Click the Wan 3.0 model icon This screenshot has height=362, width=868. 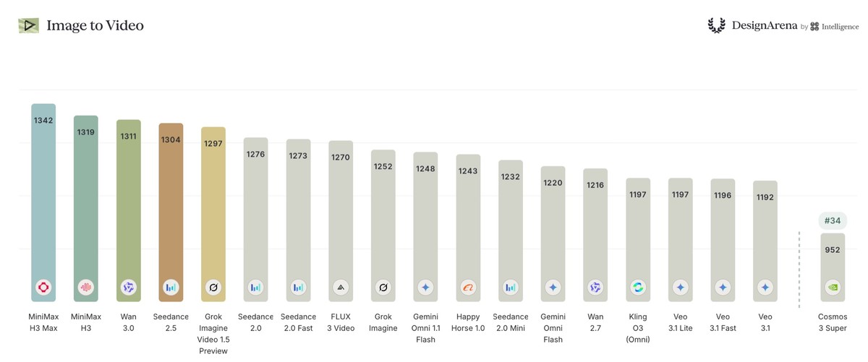(x=128, y=287)
